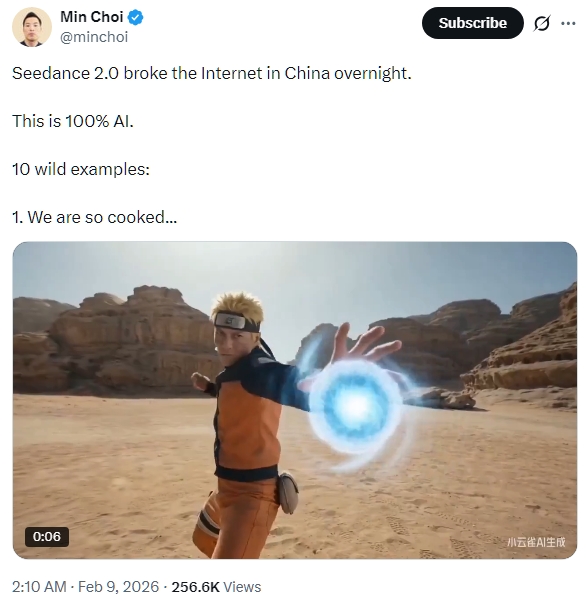Click the glowing blue energy orb in video
Screen dimensions: 587x601
pyautogui.click(x=355, y=403)
